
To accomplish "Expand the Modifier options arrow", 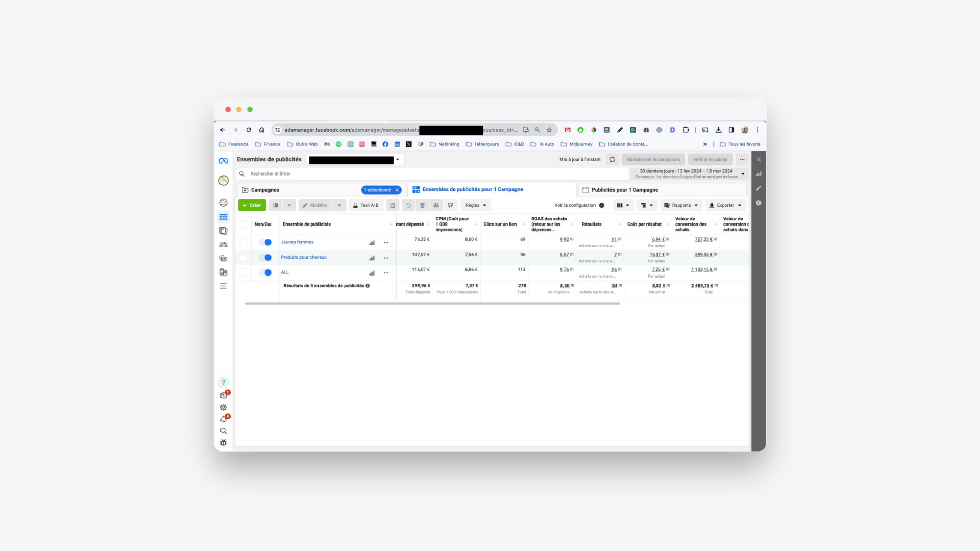I will point(339,205).
